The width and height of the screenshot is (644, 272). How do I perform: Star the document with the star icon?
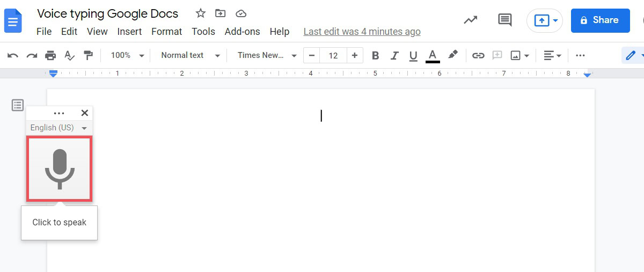[200, 13]
